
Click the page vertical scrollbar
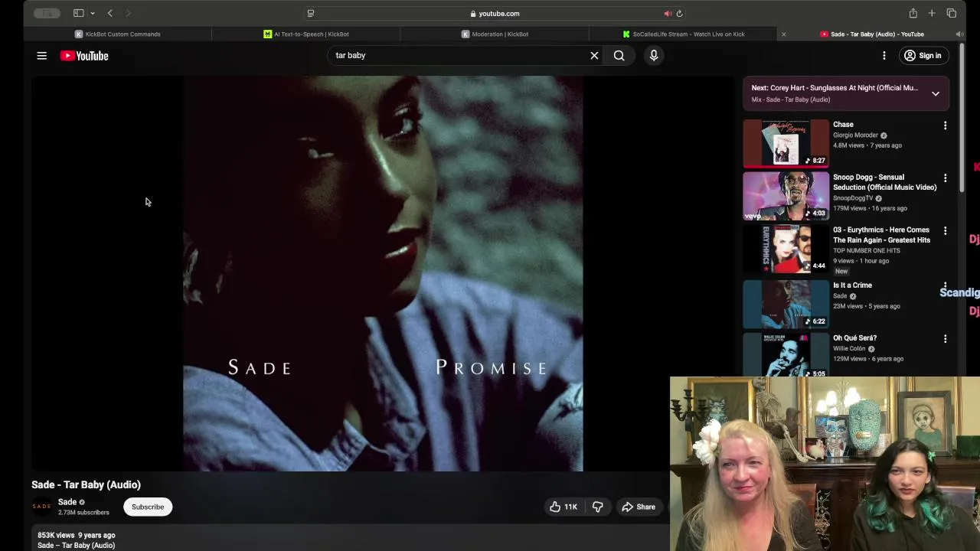pos(962,119)
